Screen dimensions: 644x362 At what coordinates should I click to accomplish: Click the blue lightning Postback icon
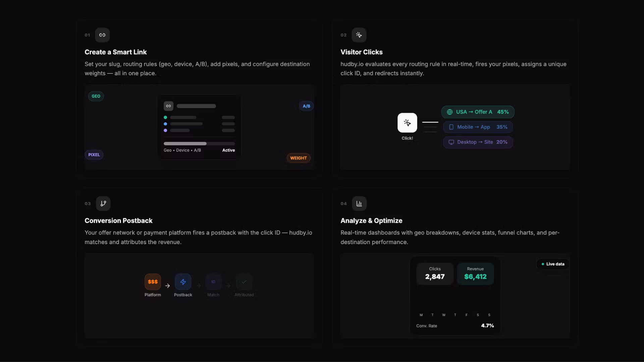pyautogui.click(x=183, y=282)
